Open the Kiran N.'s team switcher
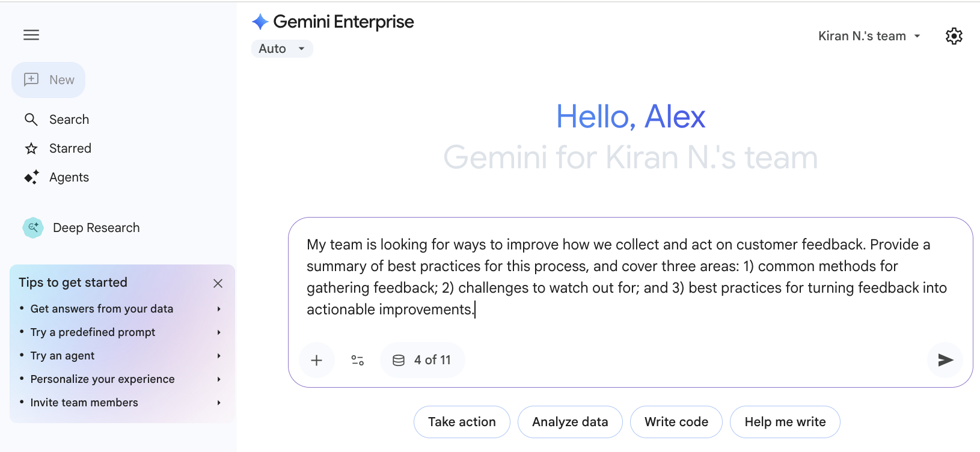This screenshot has width=980, height=452. [x=869, y=35]
